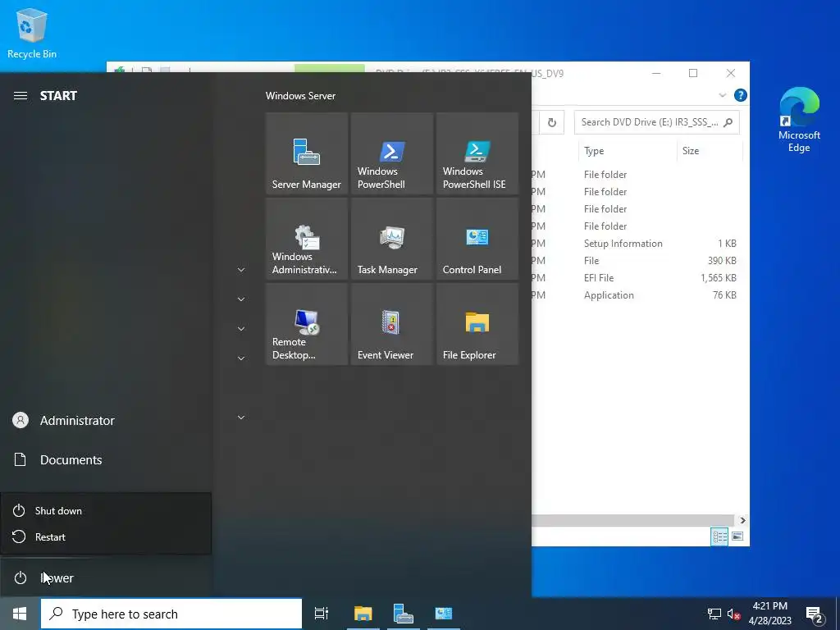Click the Windows Server group heading
Screen dimensions: 840x630
click(x=300, y=96)
